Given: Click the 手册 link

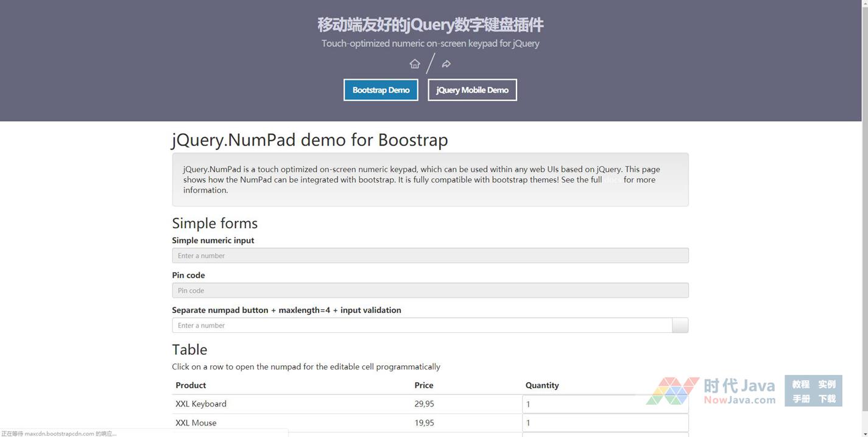Looking at the screenshot, I should pyautogui.click(x=800, y=399).
